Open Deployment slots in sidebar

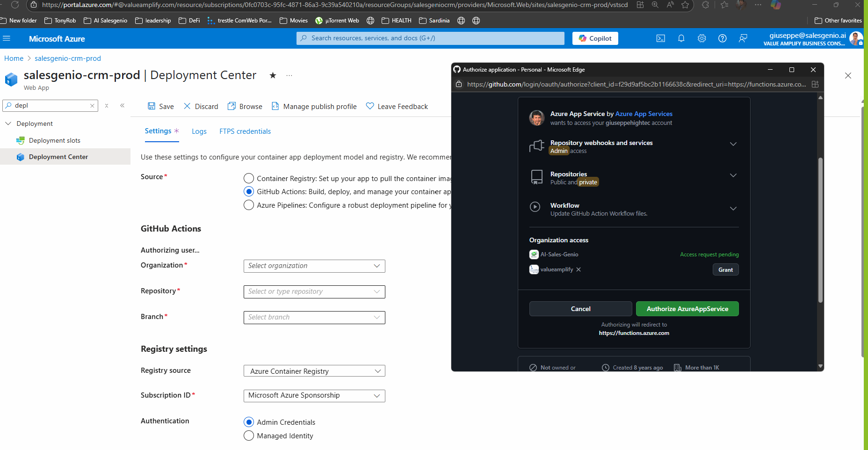pos(54,140)
